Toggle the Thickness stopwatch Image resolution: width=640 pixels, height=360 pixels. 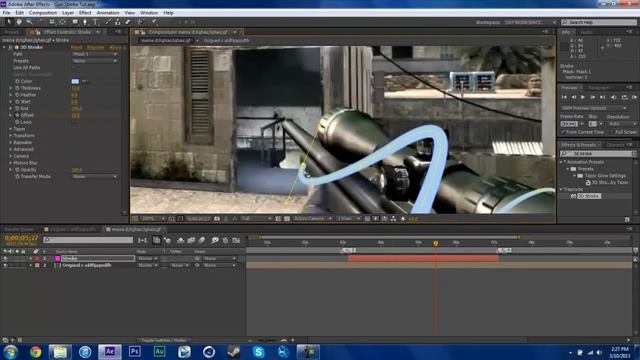pyautogui.click(x=17, y=88)
